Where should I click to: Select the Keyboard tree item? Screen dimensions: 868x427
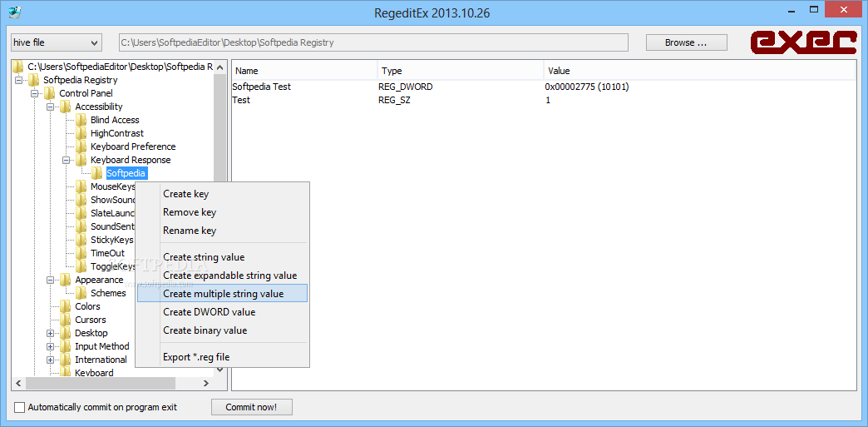(94, 373)
